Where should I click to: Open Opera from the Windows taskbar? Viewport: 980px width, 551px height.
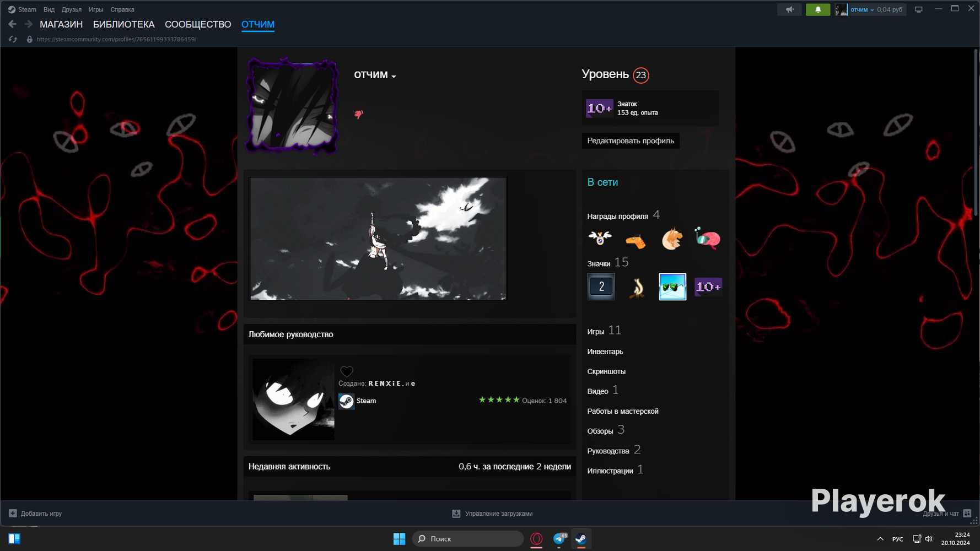[536, 539]
